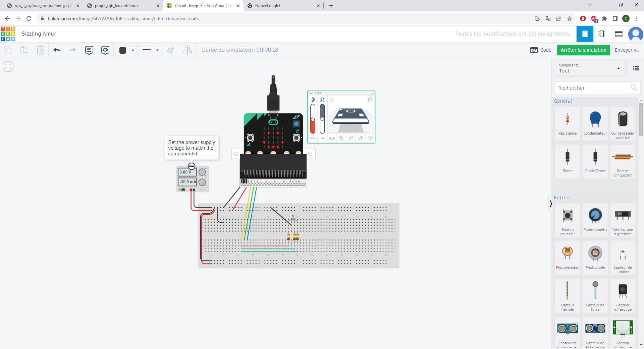This screenshot has height=349, width=644.
Task: Switch to schematic view
Action: click(x=602, y=34)
